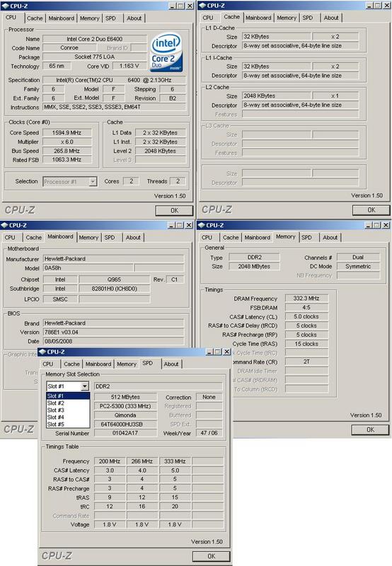Click the processor name field Intel Core 2 Duo E6400
Screen dimensions: 392x566
point(95,39)
